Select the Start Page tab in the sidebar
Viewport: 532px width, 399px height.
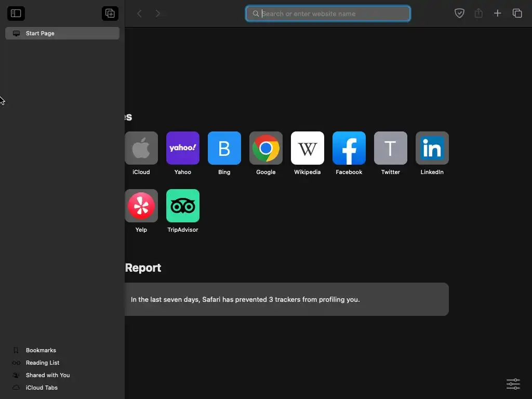coord(62,33)
